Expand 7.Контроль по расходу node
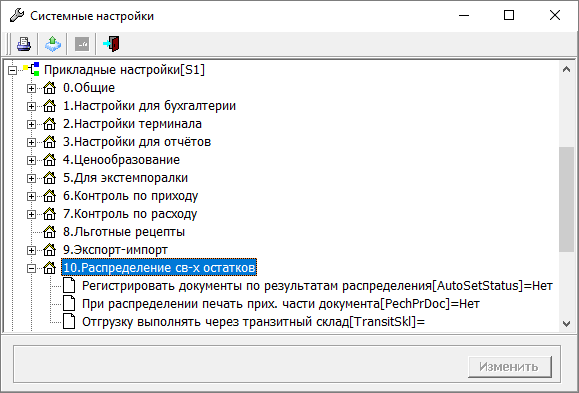The width and height of the screenshot is (579, 393). pyautogui.click(x=31, y=214)
